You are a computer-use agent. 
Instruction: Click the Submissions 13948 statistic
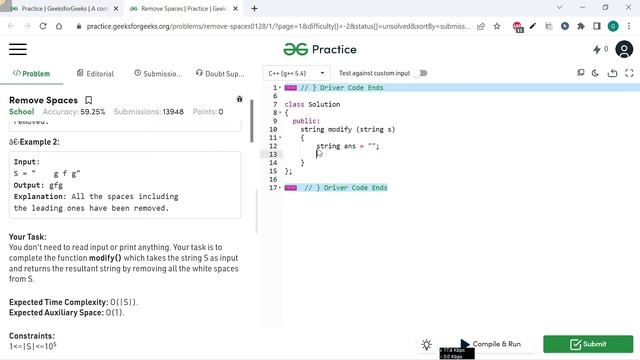(x=149, y=111)
